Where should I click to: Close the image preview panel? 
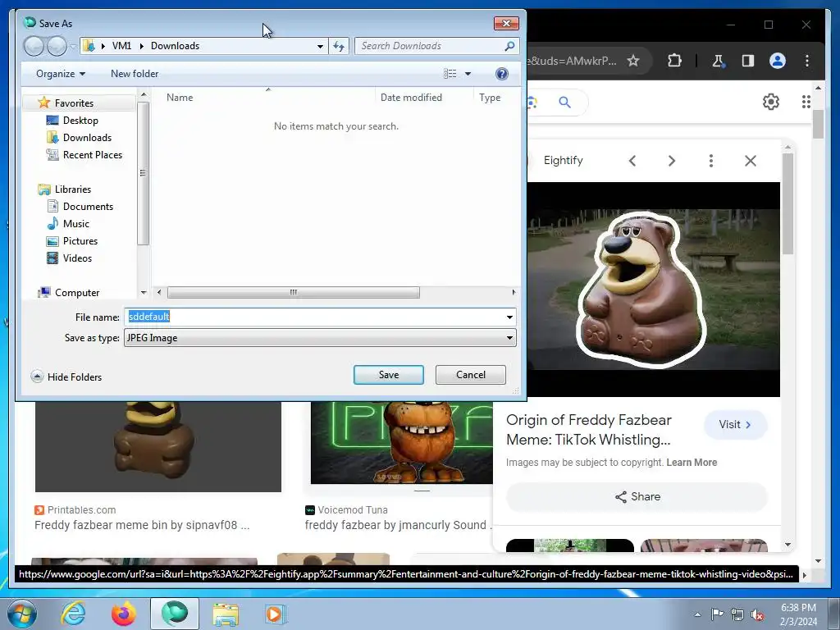751,161
